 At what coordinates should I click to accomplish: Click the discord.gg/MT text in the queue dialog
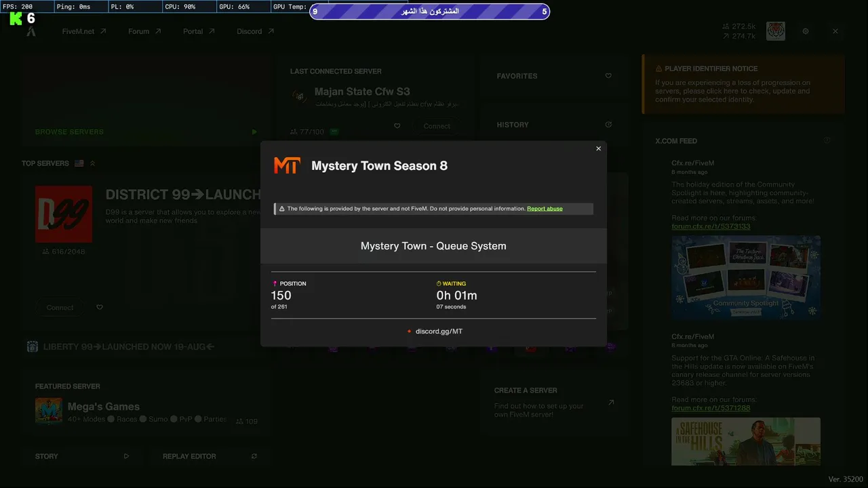(x=439, y=331)
